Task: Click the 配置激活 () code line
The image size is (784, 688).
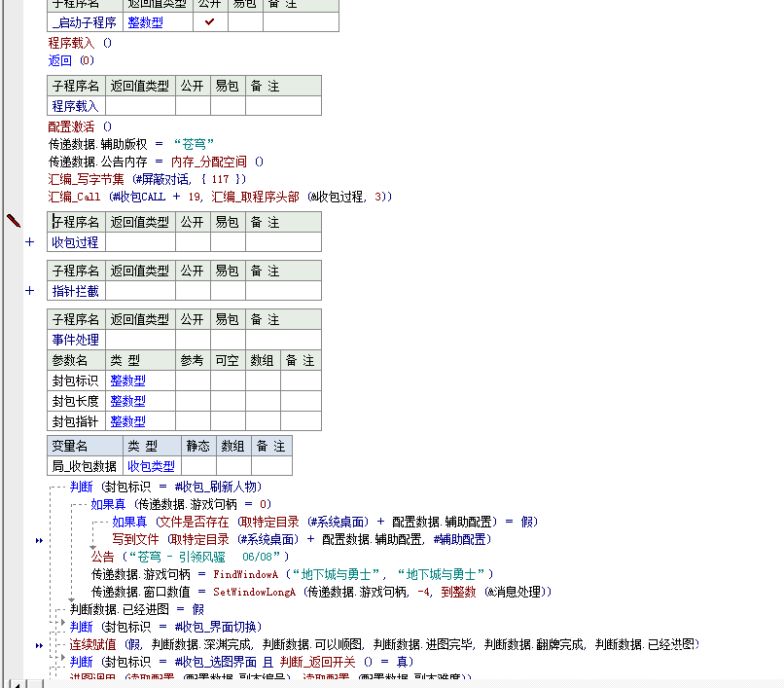Action: [x=80, y=127]
